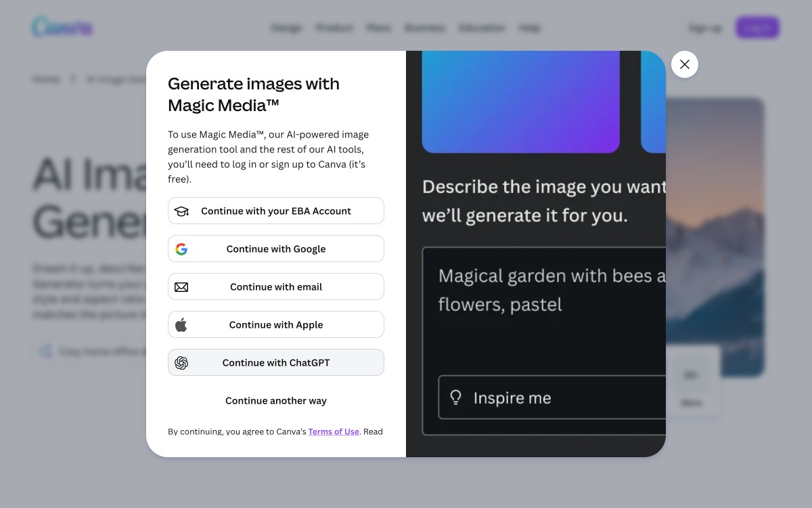Open the Business menu in header
This screenshot has width=812, height=508.
tap(425, 28)
